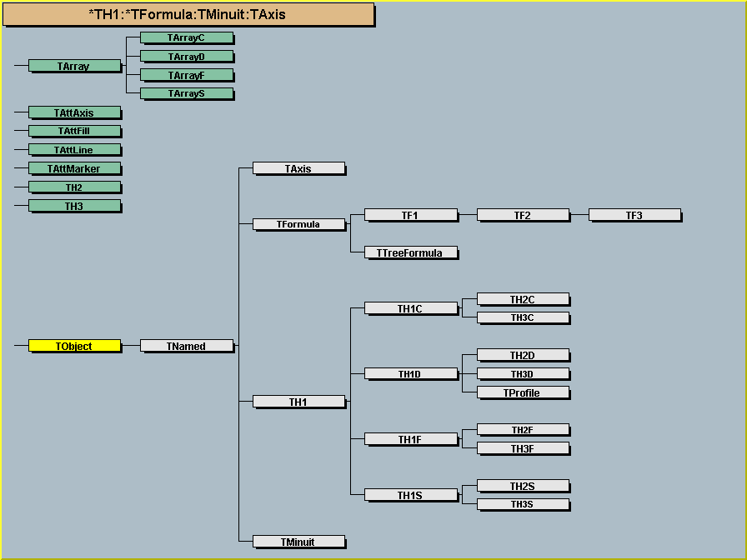Select the TNamed class node
This screenshot has height=560, width=747.
click(x=186, y=346)
